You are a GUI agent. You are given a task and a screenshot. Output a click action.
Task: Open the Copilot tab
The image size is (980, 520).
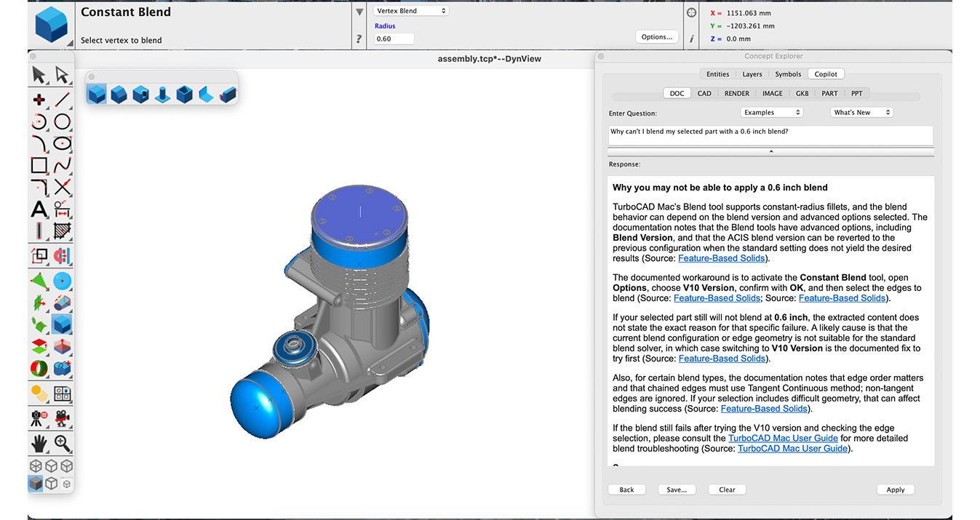(826, 74)
